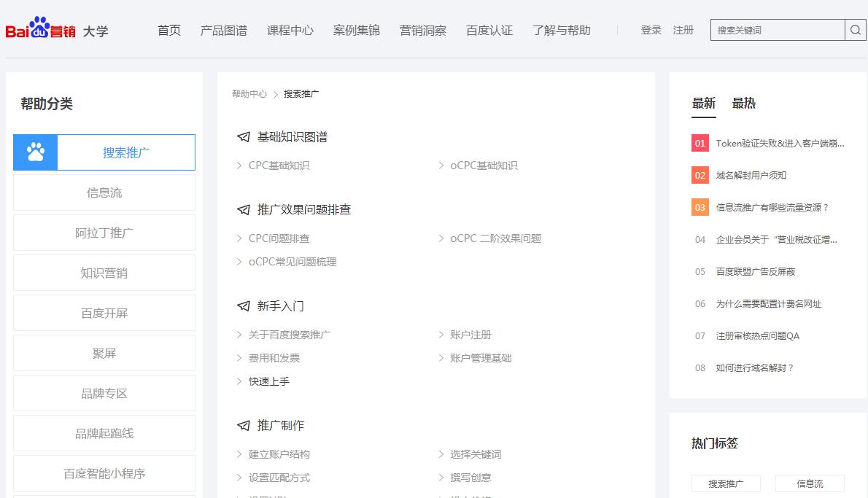The image size is (868, 498).
Task: Click the chevron before 账户注册
Action: pyautogui.click(x=441, y=335)
